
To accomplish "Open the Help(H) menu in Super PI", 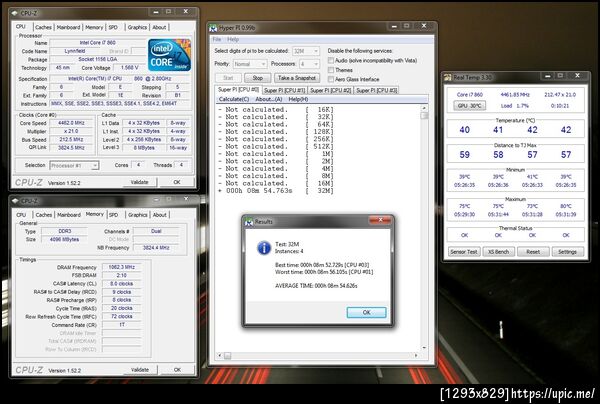I will 298,99.
